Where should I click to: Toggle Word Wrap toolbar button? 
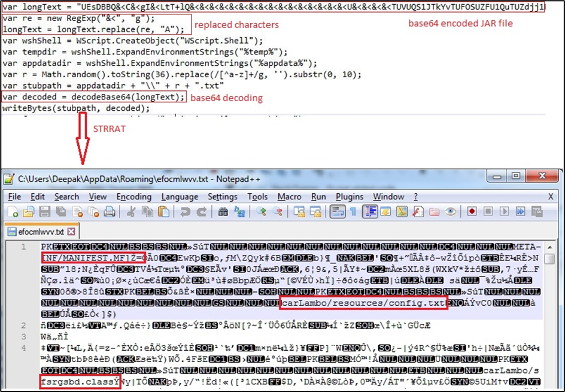coord(338,211)
